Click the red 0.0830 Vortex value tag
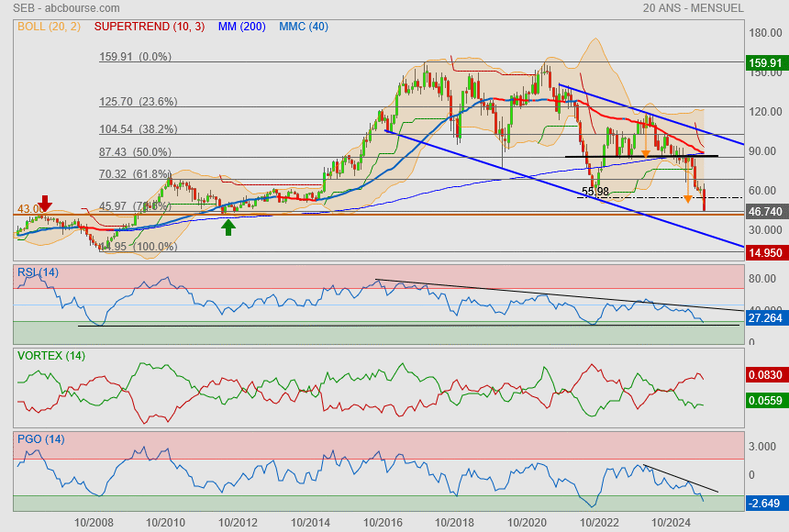 tap(765, 375)
